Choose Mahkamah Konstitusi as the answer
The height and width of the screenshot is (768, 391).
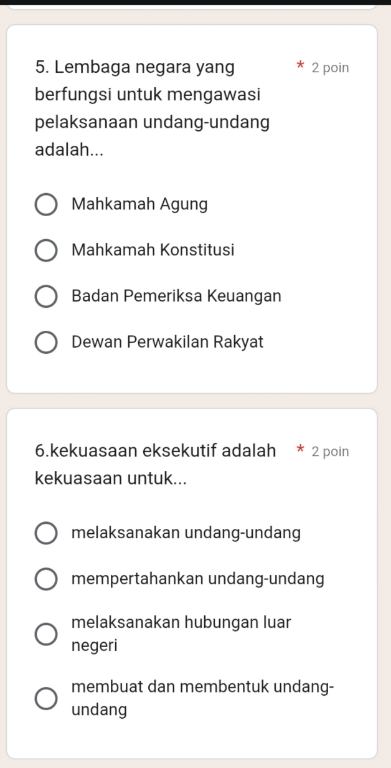click(x=46, y=250)
